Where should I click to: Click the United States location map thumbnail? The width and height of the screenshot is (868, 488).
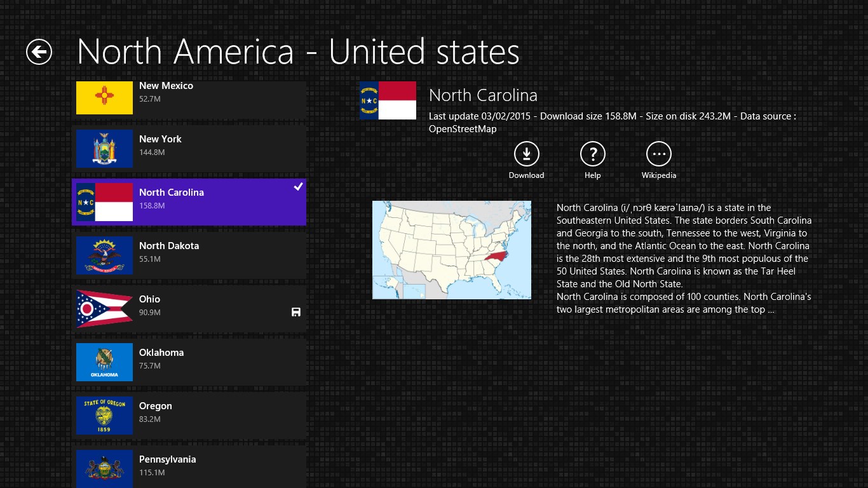(451, 249)
